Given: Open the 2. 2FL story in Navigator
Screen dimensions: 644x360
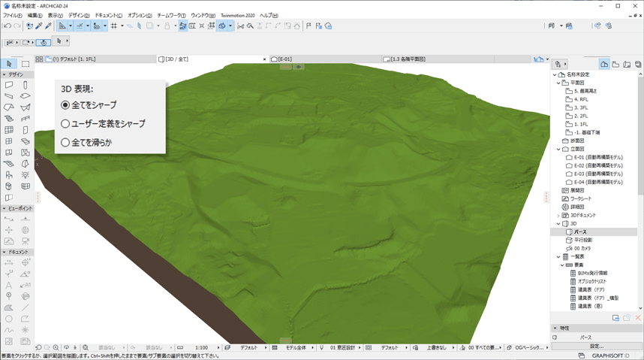Looking at the screenshot, I should click(x=581, y=116).
